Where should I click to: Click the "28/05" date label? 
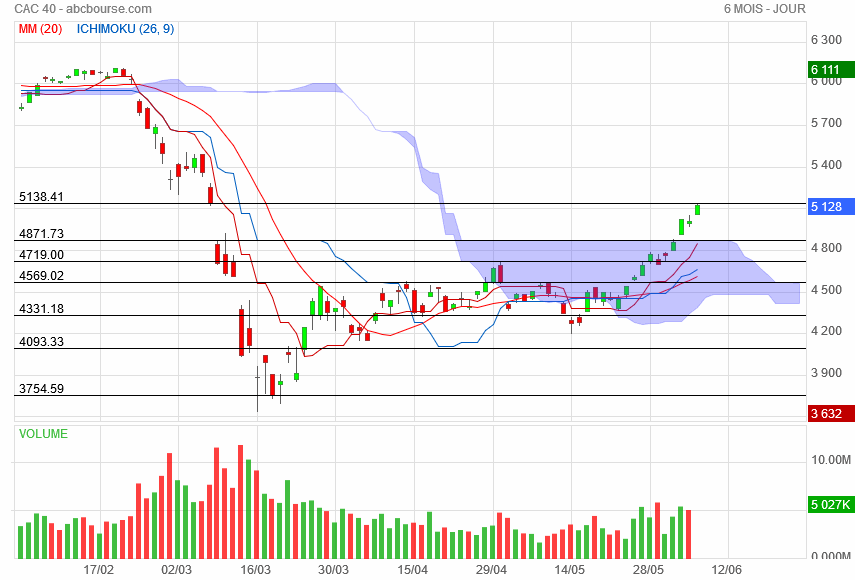tap(648, 570)
